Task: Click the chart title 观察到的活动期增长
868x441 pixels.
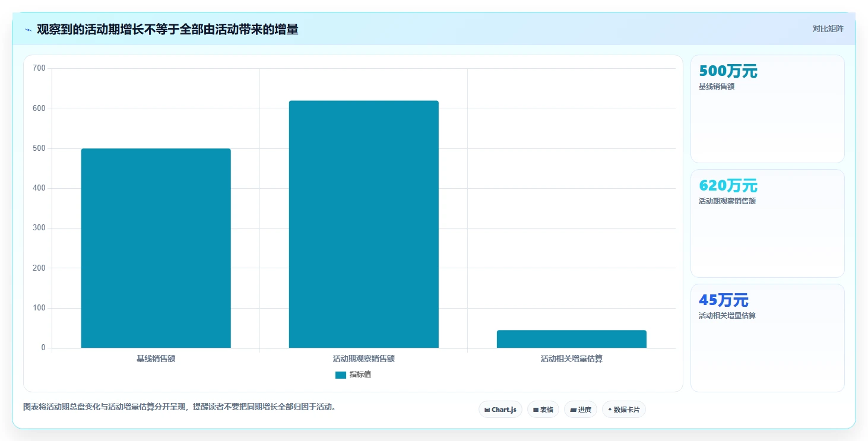Action: [x=167, y=29]
